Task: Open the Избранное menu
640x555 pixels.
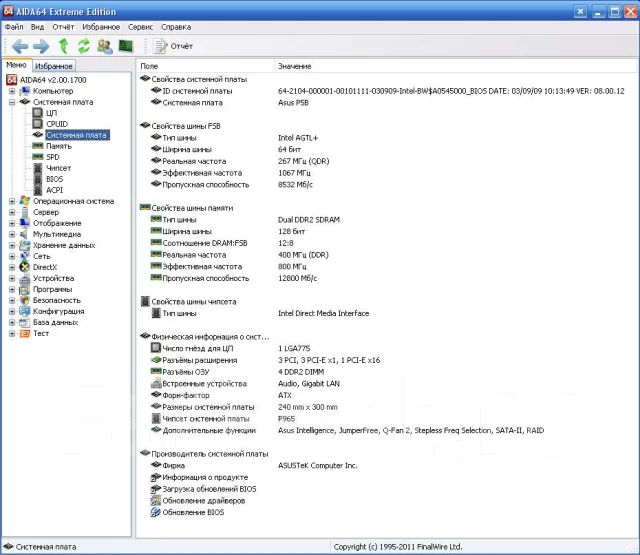Action: [101, 27]
